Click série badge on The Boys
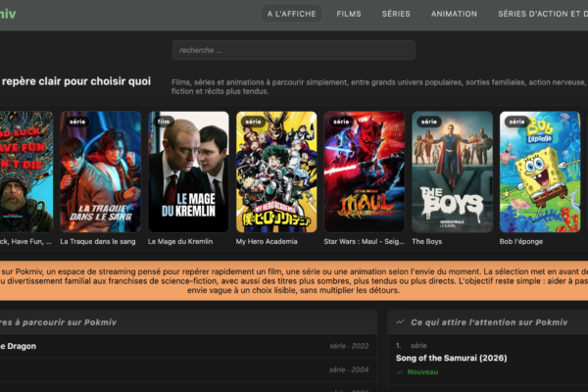Screen dimensions: 588x392 (x=429, y=122)
